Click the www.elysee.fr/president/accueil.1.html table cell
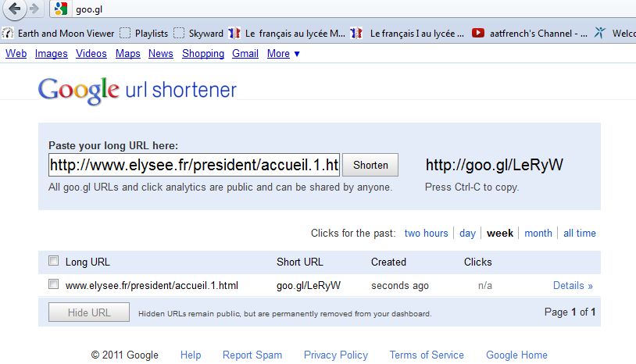 [152, 286]
